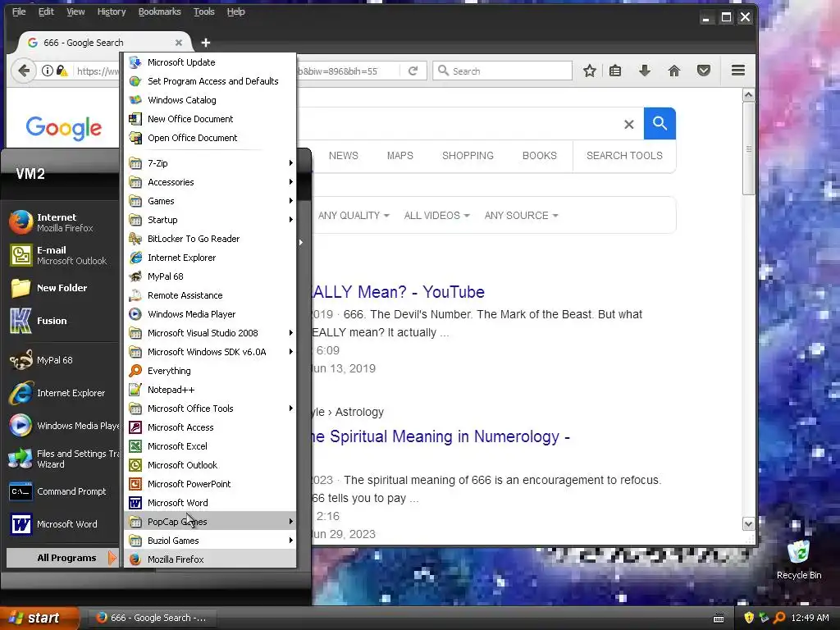The image size is (840, 630).
Task: Expand the Accessories submenu
Action: [x=209, y=182]
